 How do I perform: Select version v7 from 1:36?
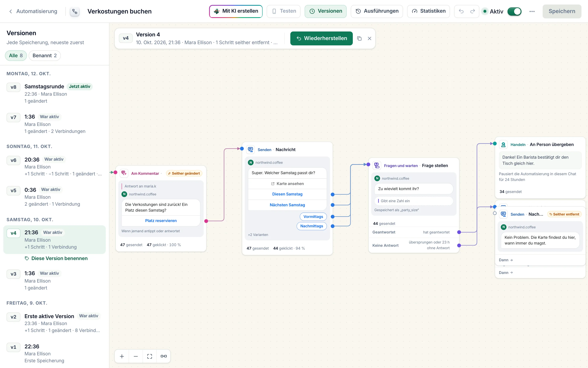[x=55, y=124]
